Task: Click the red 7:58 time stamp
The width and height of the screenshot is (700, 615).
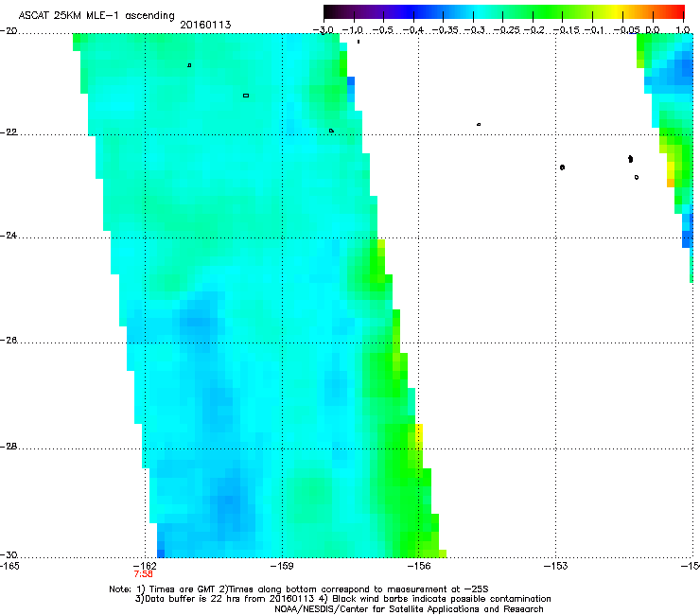Action: point(143,574)
